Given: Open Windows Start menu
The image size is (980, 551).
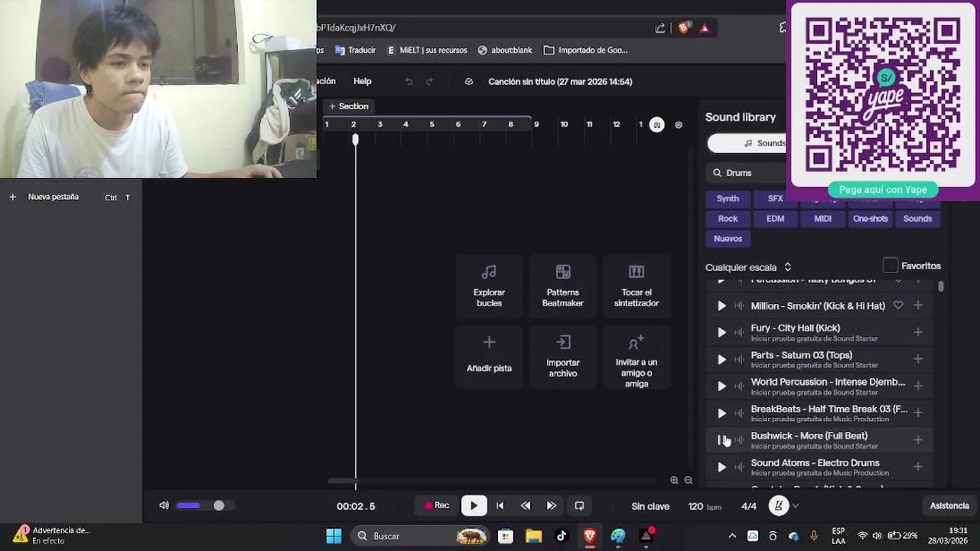Looking at the screenshot, I should pyautogui.click(x=334, y=536).
